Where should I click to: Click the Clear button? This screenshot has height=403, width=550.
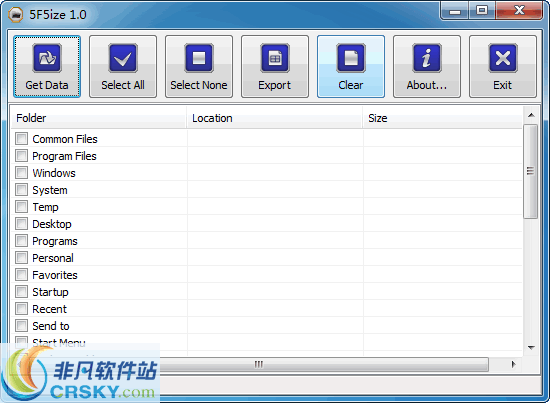pos(351,66)
